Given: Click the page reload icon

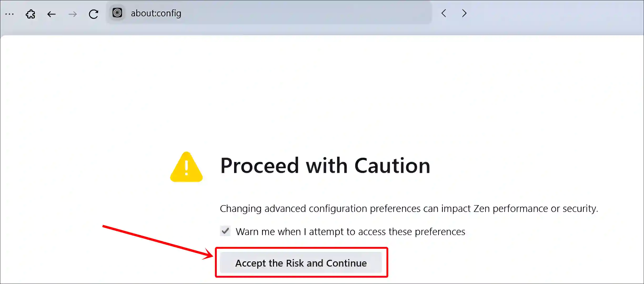Looking at the screenshot, I should coord(94,14).
